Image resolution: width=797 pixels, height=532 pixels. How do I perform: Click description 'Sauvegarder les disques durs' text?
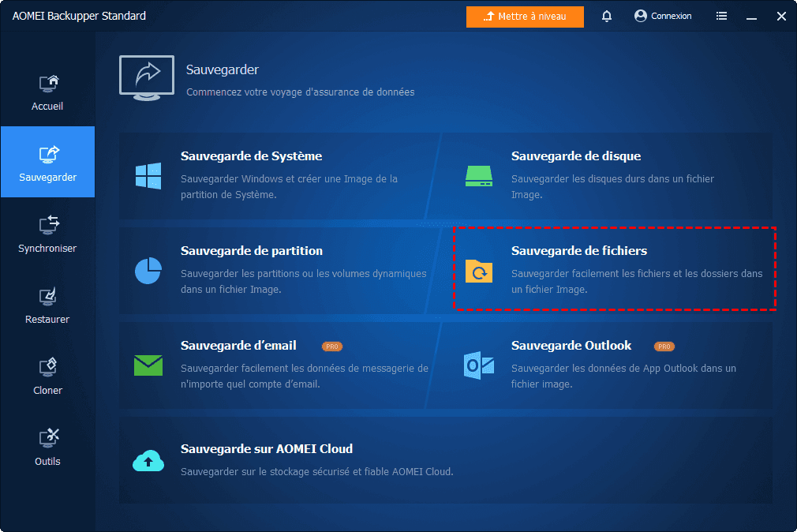coord(612,186)
